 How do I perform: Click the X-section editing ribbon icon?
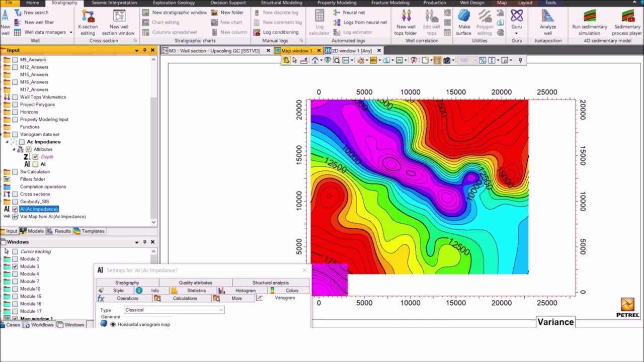click(x=88, y=17)
